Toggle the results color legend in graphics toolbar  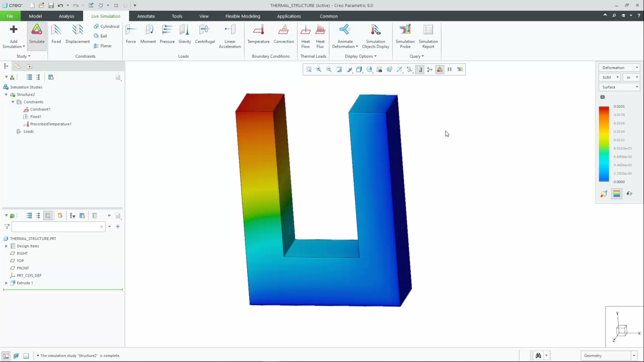[460, 69]
